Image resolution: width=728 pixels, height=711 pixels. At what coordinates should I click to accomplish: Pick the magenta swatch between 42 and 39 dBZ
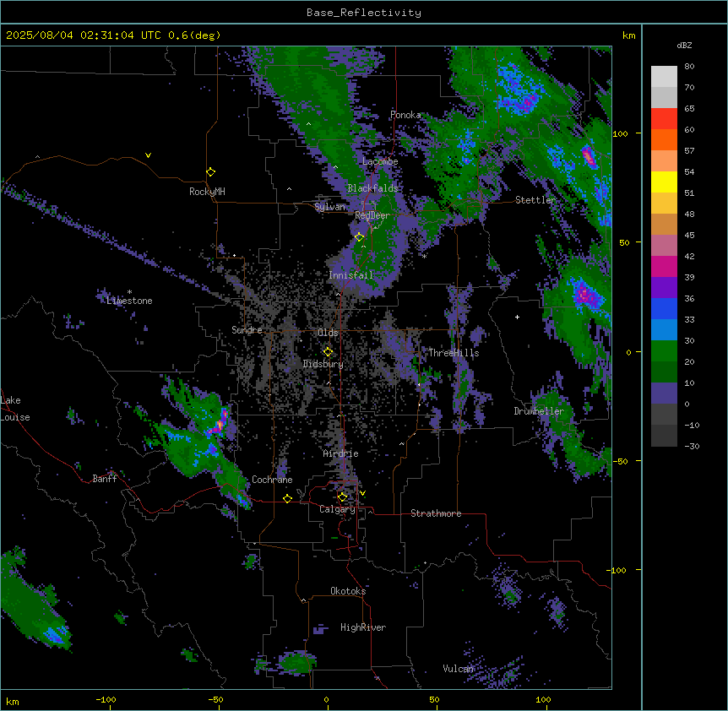coord(664,266)
